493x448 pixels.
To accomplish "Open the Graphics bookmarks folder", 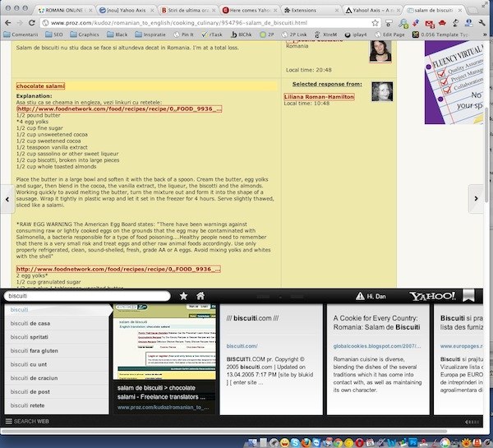I will coord(85,35).
